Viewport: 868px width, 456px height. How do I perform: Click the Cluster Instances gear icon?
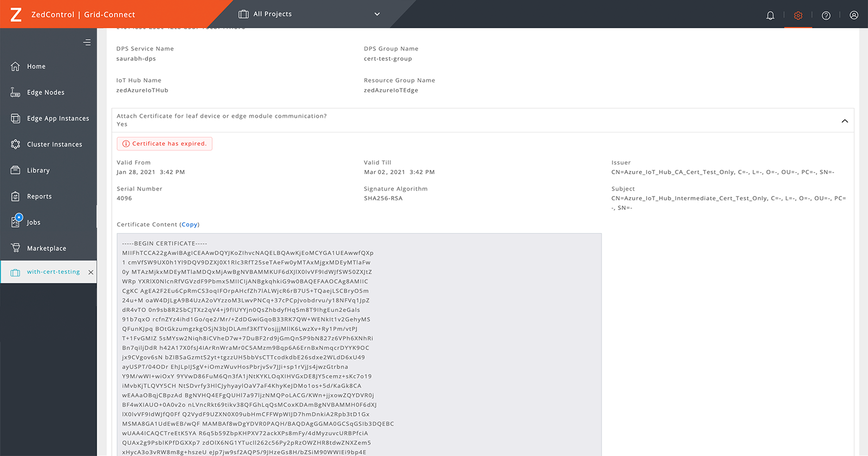[15, 144]
